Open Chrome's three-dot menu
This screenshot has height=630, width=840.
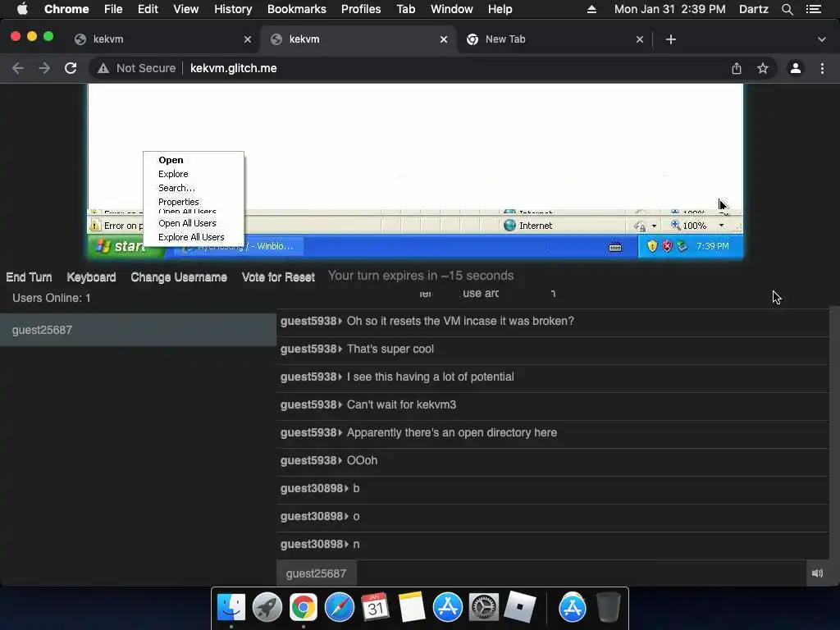(822, 68)
